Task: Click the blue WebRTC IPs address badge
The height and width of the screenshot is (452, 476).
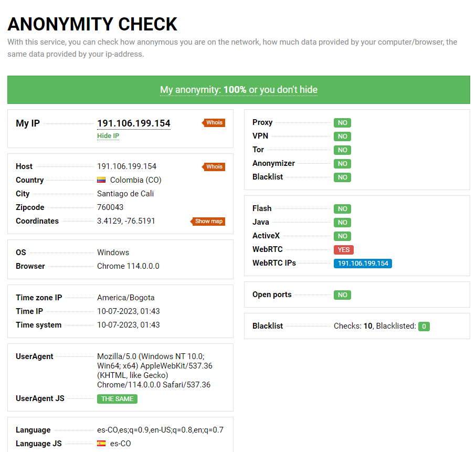Action: point(363,264)
